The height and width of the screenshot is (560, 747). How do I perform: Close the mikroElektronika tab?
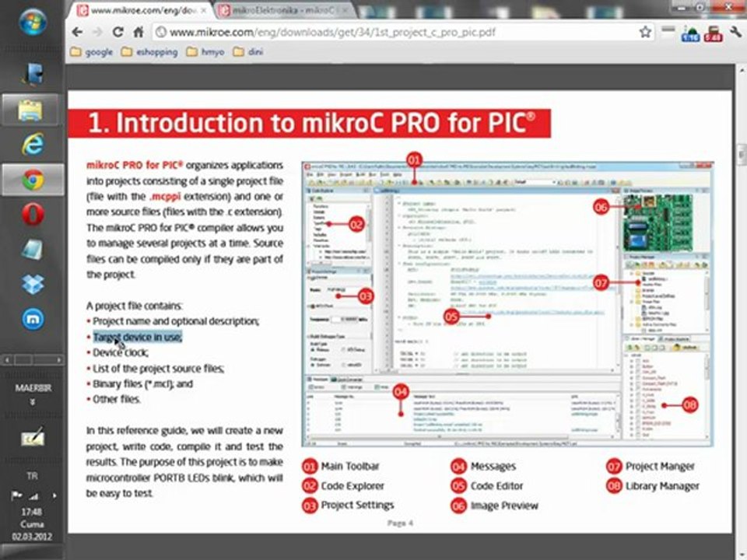coord(345,10)
